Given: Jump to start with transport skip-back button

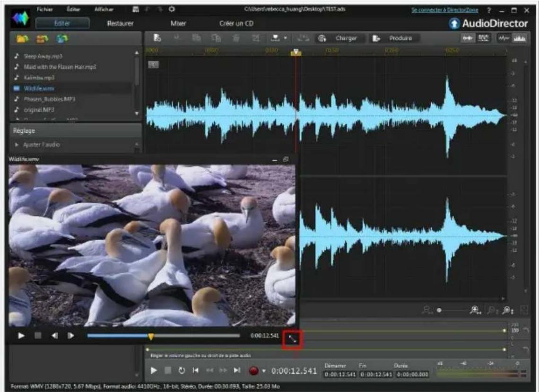Looking at the screenshot, I should click(196, 370).
